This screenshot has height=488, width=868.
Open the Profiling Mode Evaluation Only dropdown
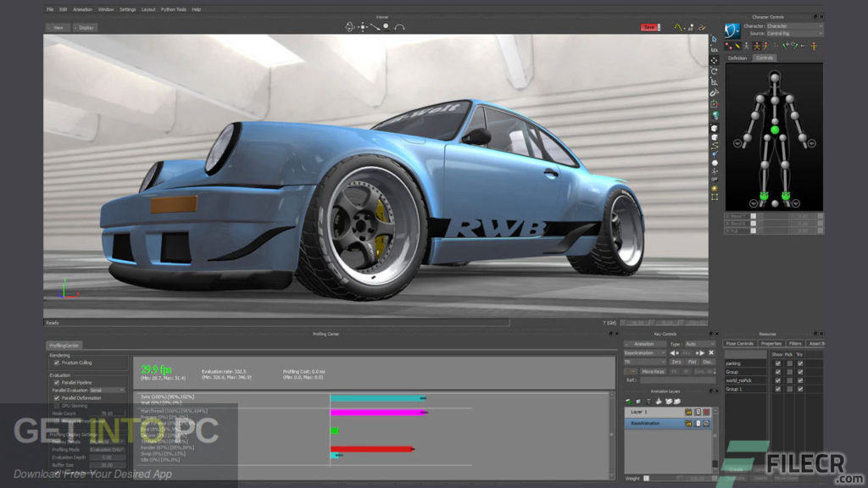(x=107, y=450)
